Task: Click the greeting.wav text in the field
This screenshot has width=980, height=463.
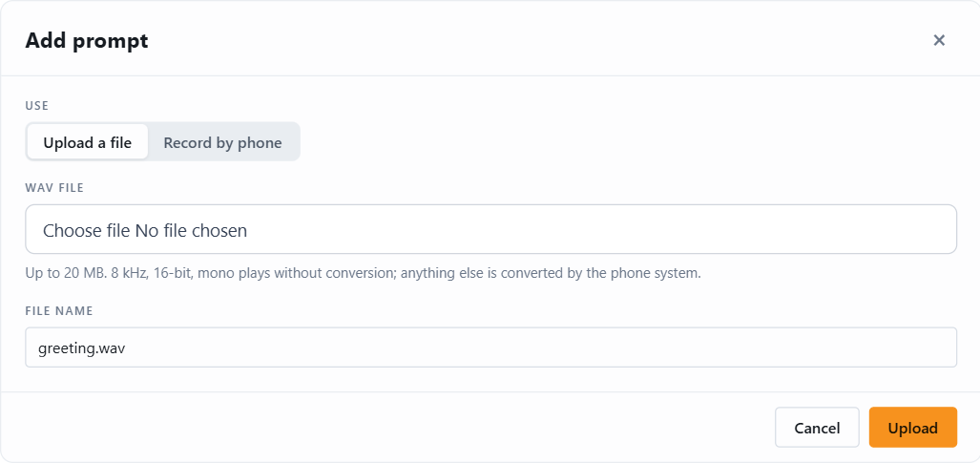Action: pos(82,347)
